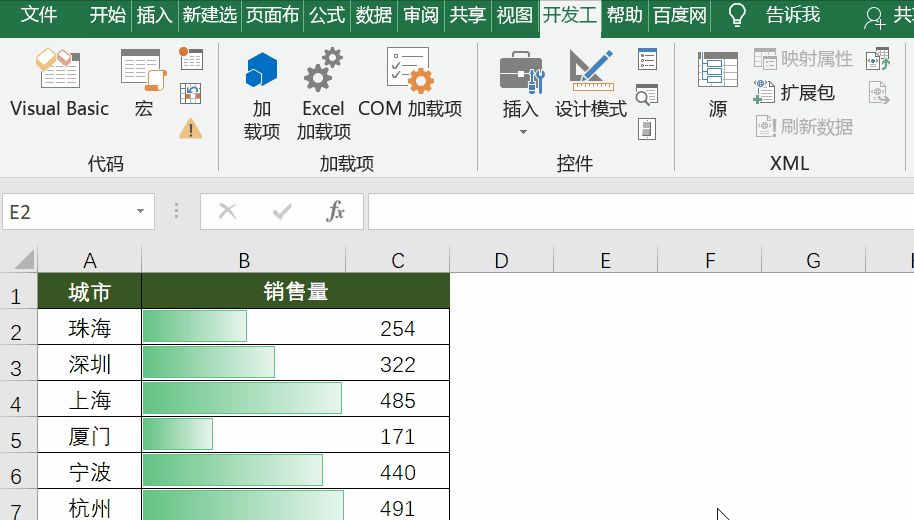This screenshot has height=520, width=914.
Task: Open the Macros (宏) dialog
Action: 143,84
